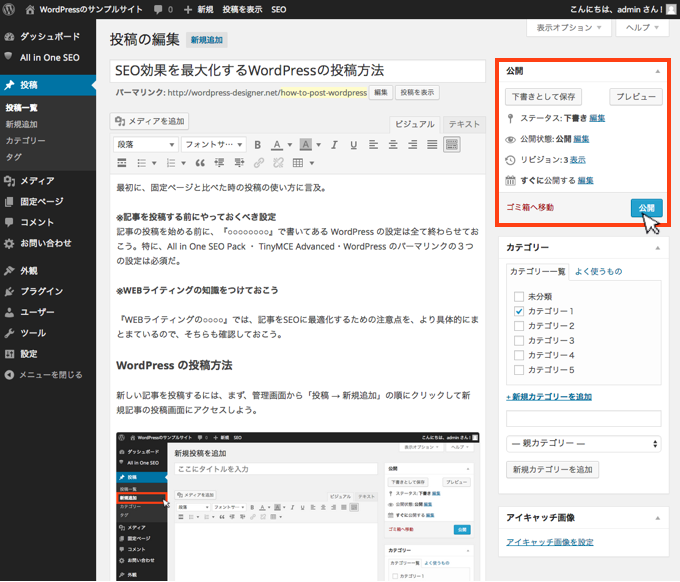
Task: Switch to the テキスト editor tab
Action: coord(464,124)
